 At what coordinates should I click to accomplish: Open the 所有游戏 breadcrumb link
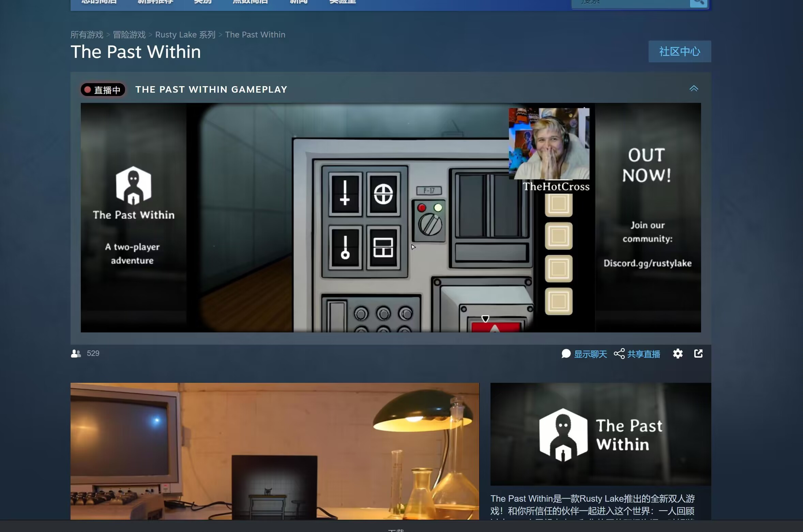coord(87,35)
